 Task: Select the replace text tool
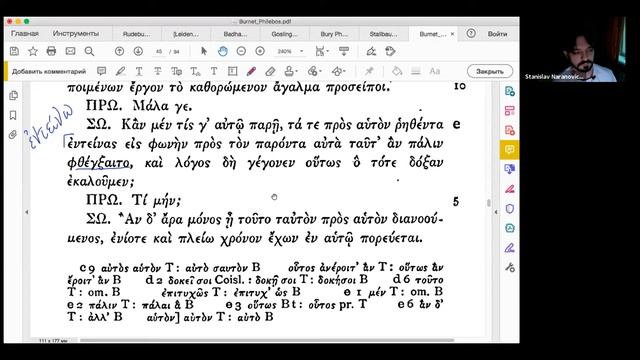pyautogui.click(x=176, y=71)
